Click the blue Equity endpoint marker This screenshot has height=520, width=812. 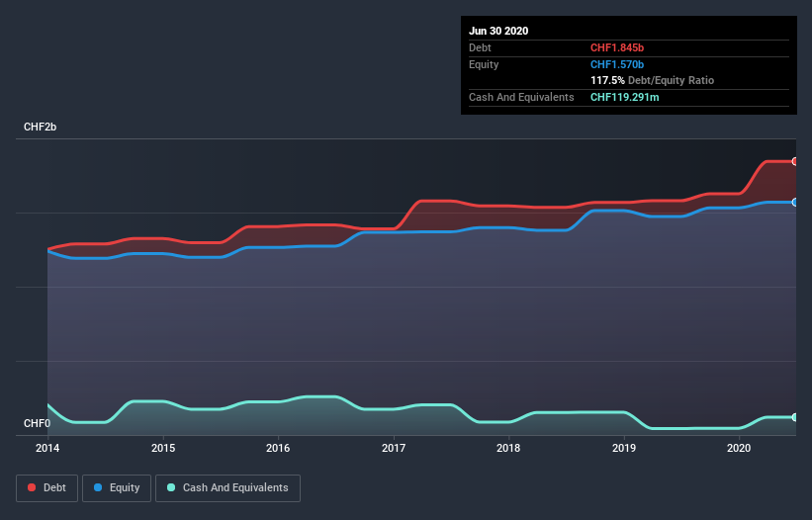click(x=795, y=203)
